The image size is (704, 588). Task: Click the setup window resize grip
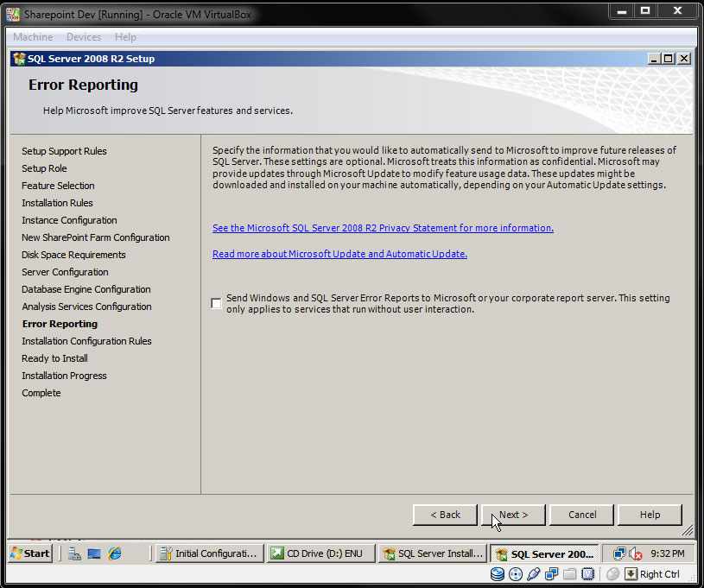[687, 530]
